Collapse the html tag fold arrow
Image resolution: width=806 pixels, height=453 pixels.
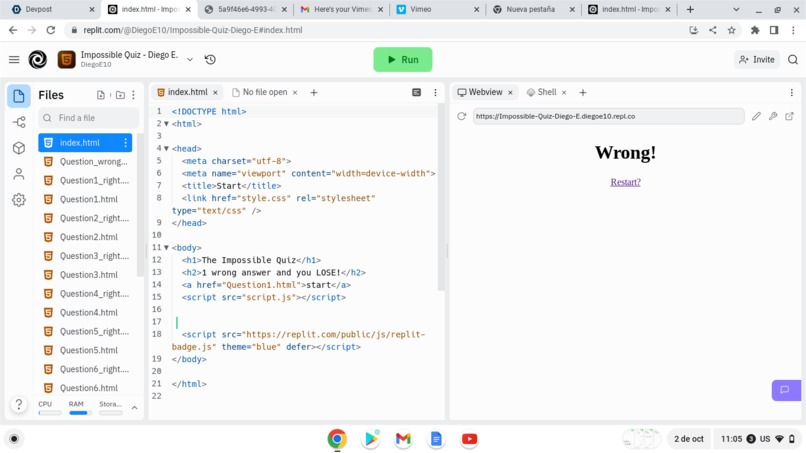coord(167,124)
